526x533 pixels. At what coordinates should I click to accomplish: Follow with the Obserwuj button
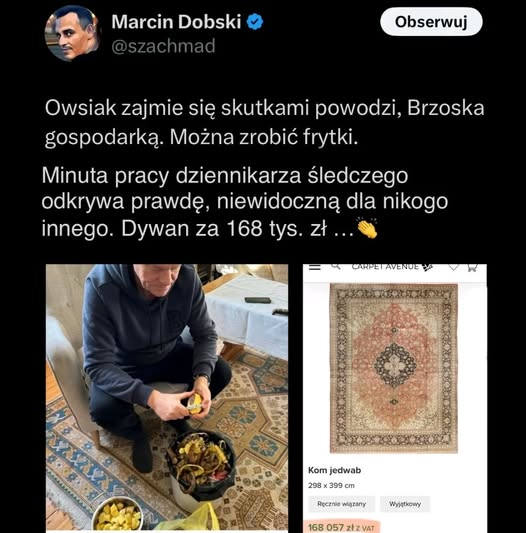431,22
